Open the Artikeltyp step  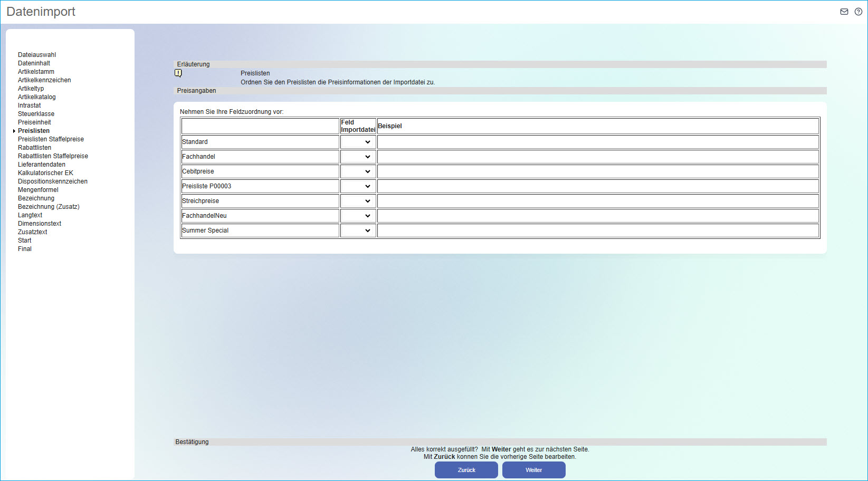tap(31, 89)
